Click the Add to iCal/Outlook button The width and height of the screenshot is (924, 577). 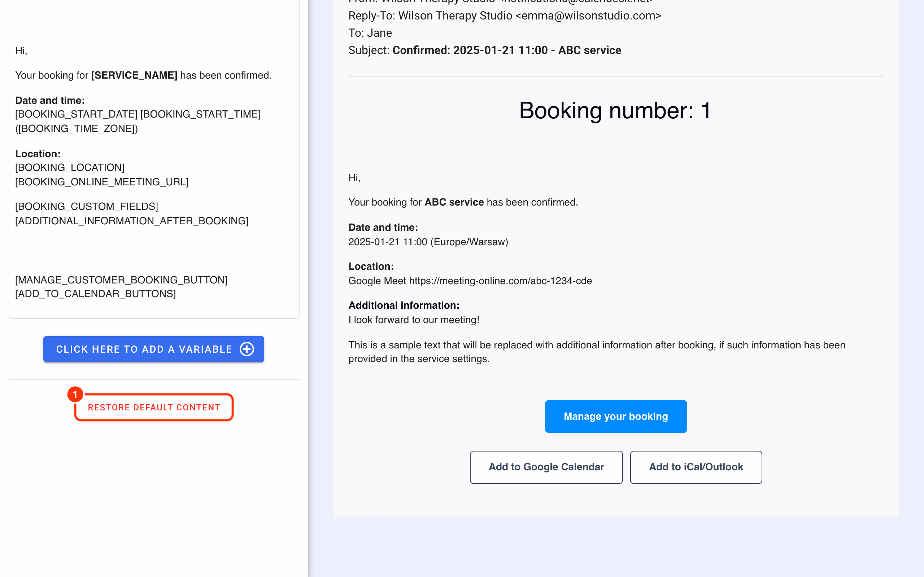point(696,467)
